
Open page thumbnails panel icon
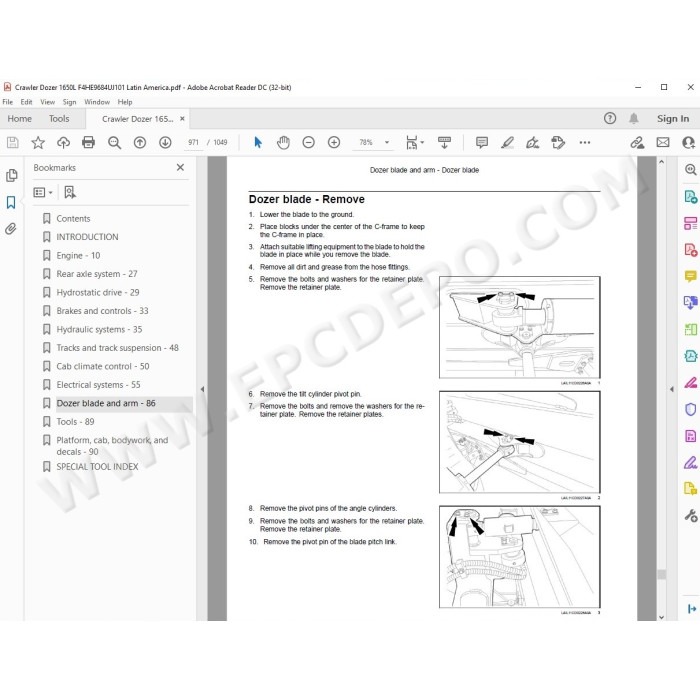point(12,175)
